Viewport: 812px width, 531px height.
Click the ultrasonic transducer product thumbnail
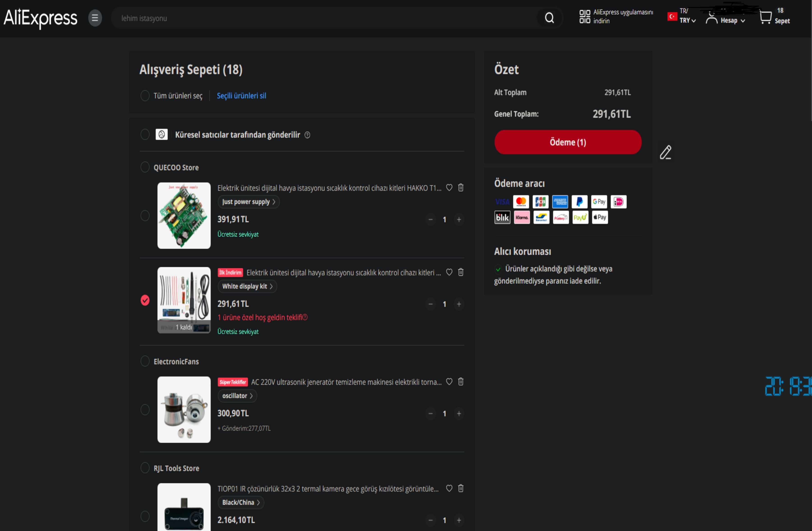pos(184,409)
